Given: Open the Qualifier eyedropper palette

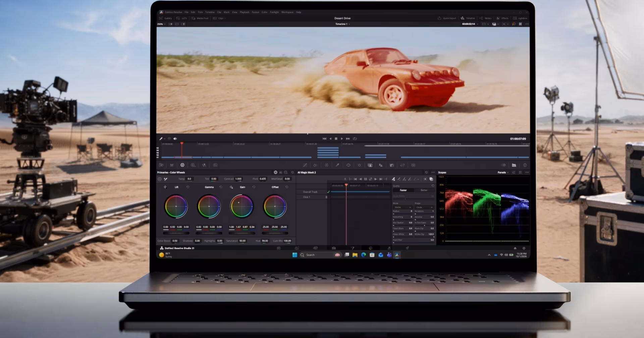Looking at the screenshot, I should 337,165.
